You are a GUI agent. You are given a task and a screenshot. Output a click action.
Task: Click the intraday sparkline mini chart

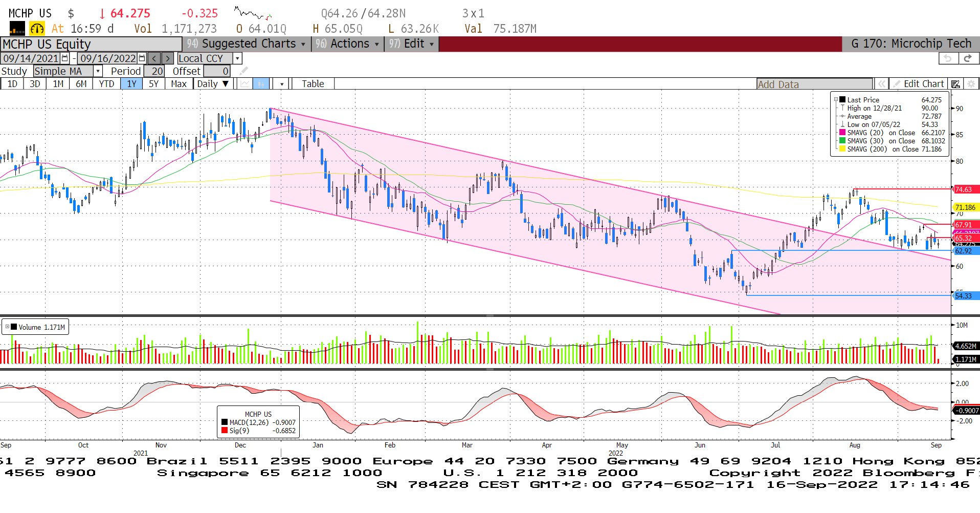(x=253, y=13)
